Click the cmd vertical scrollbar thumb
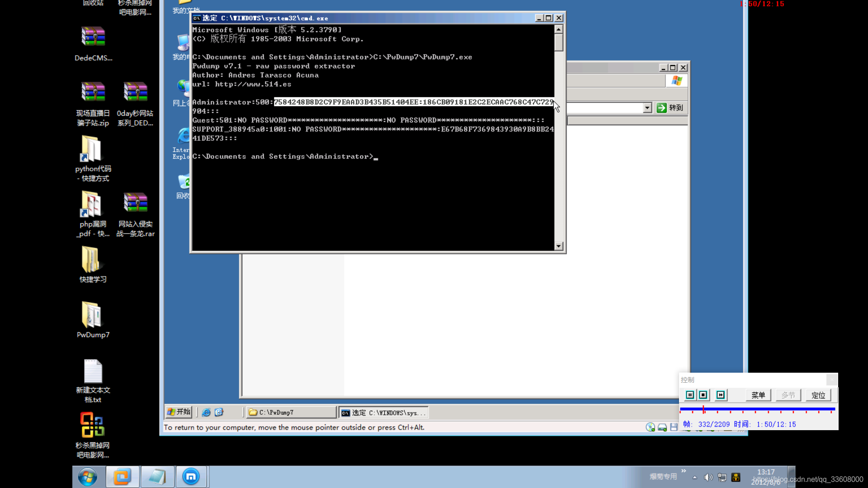The image size is (868, 488). pos(559,42)
